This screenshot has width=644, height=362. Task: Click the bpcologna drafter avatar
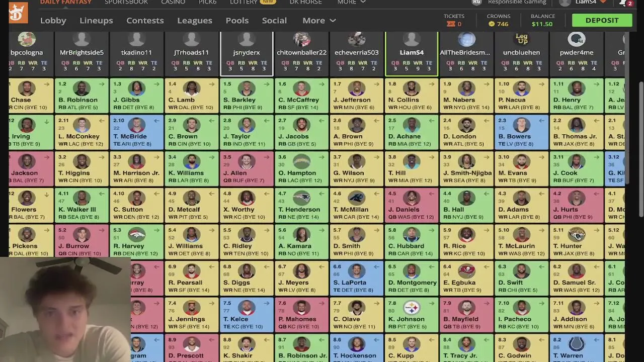(27, 40)
